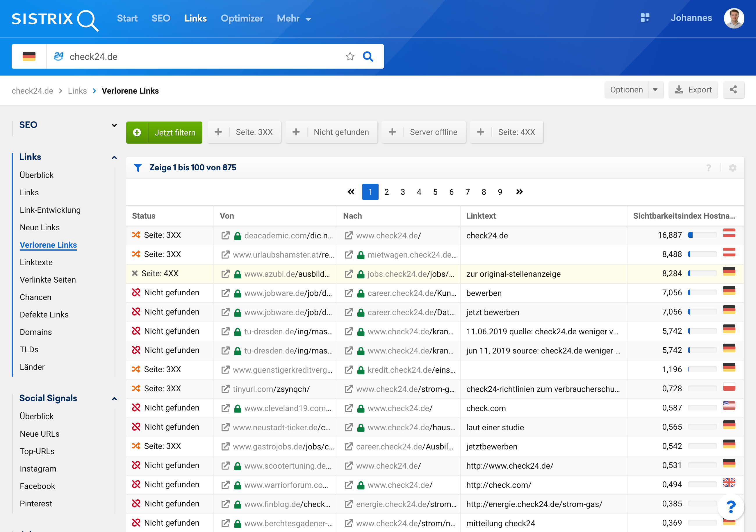
Task: Click the share icon button
Action: coord(733,90)
